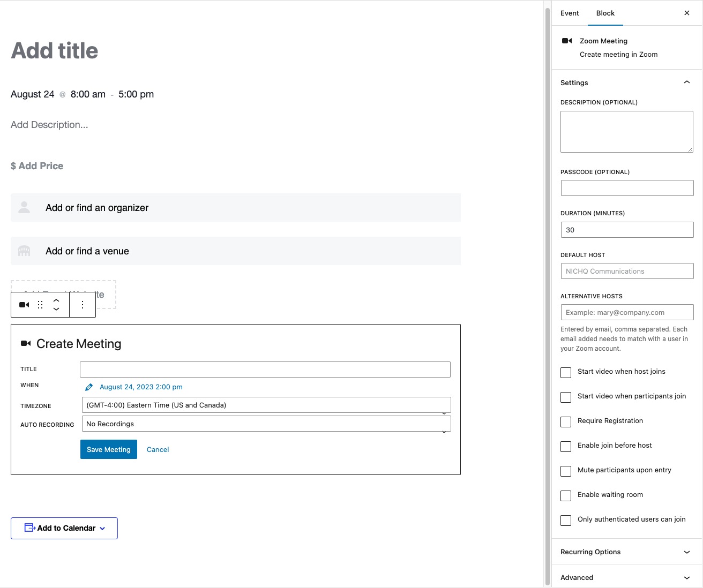
Task: Open the Timezone dropdown
Action: [x=266, y=405]
